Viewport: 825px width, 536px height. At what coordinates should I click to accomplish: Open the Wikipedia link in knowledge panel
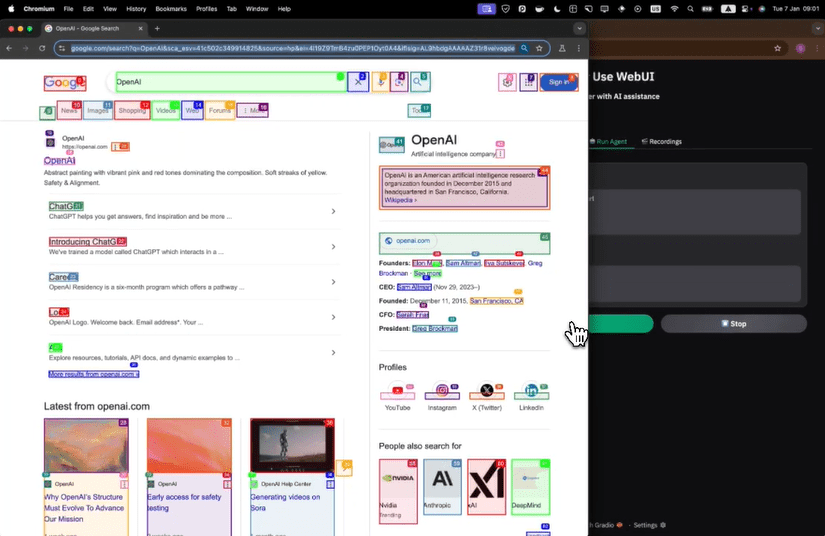coord(400,200)
